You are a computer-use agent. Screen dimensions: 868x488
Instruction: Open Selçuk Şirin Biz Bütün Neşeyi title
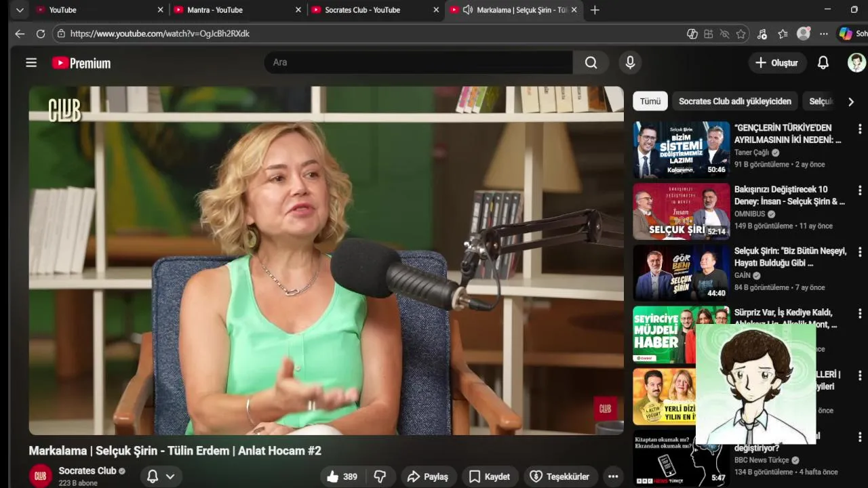pos(791,258)
